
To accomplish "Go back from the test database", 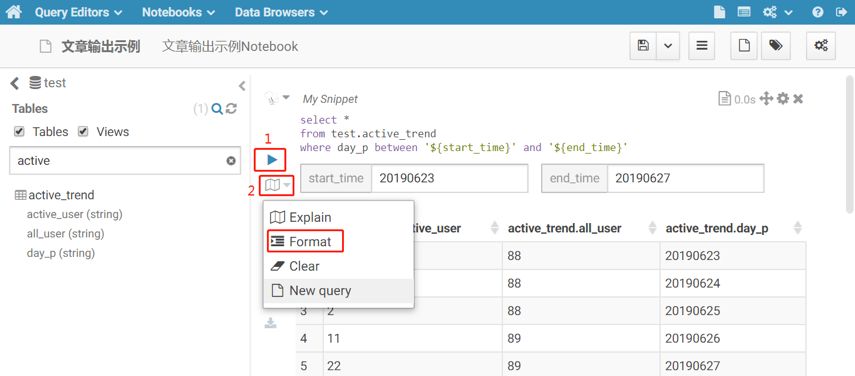I will pyautogui.click(x=15, y=83).
